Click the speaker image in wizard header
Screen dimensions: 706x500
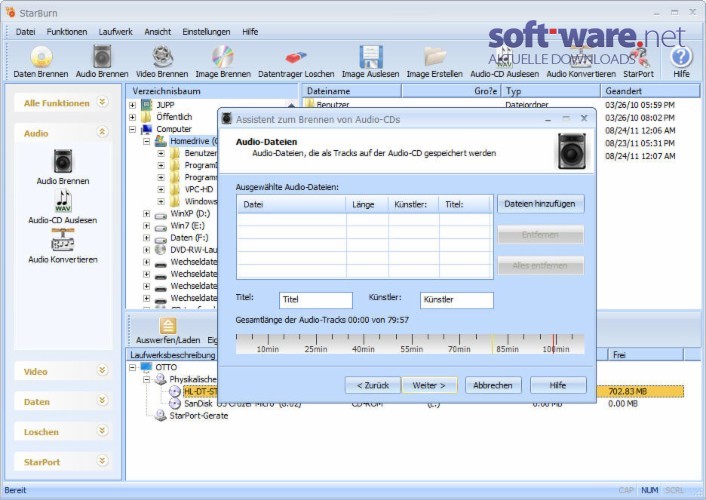(572, 151)
